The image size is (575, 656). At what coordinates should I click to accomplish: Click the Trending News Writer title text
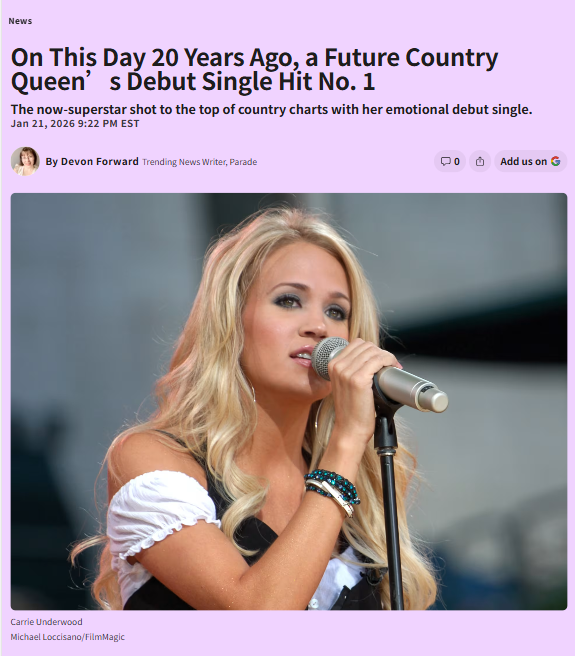click(184, 162)
